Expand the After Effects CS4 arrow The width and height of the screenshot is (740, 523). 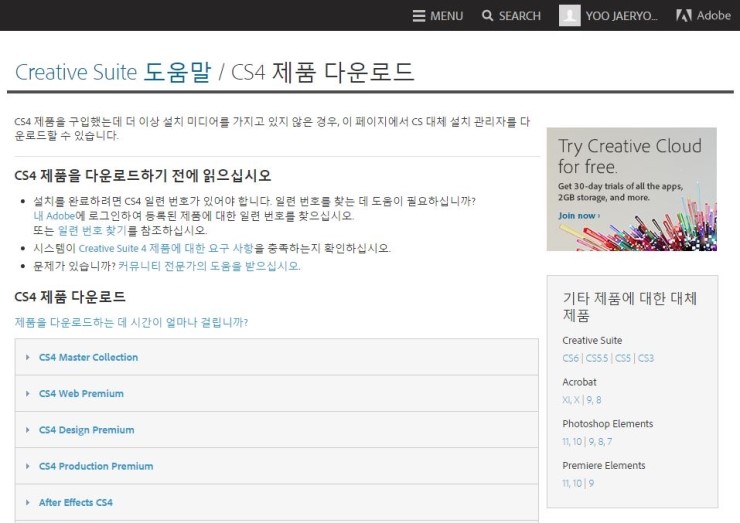[27, 503]
